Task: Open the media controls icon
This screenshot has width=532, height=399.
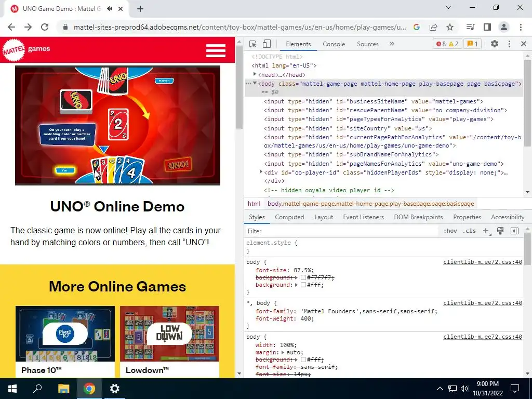Action: click(x=471, y=27)
